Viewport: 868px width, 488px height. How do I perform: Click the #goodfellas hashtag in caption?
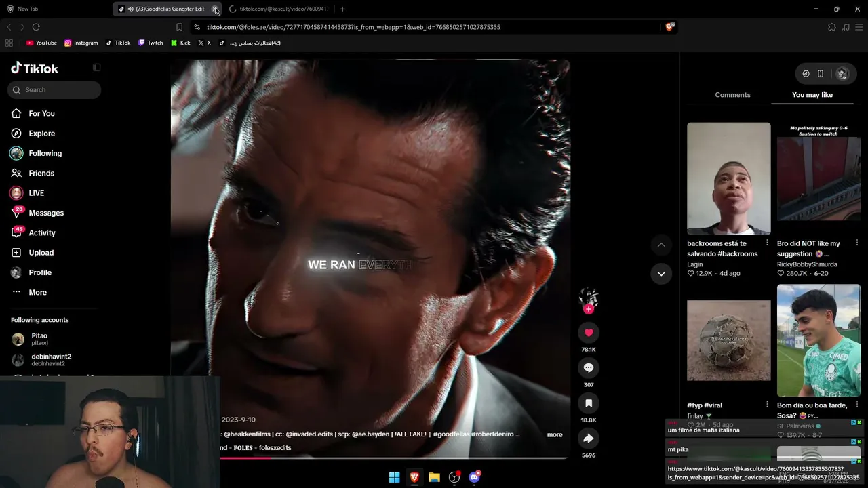click(x=452, y=434)
